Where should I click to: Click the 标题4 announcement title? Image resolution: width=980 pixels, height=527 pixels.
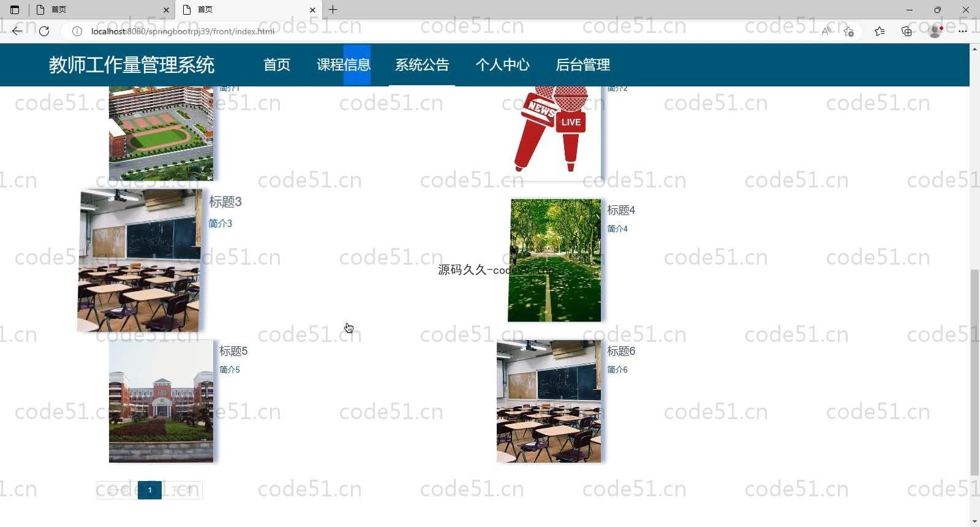point(621,210)
